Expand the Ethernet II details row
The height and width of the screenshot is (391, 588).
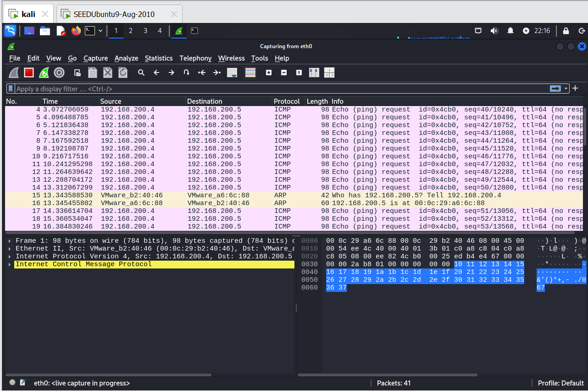[9, 249]
